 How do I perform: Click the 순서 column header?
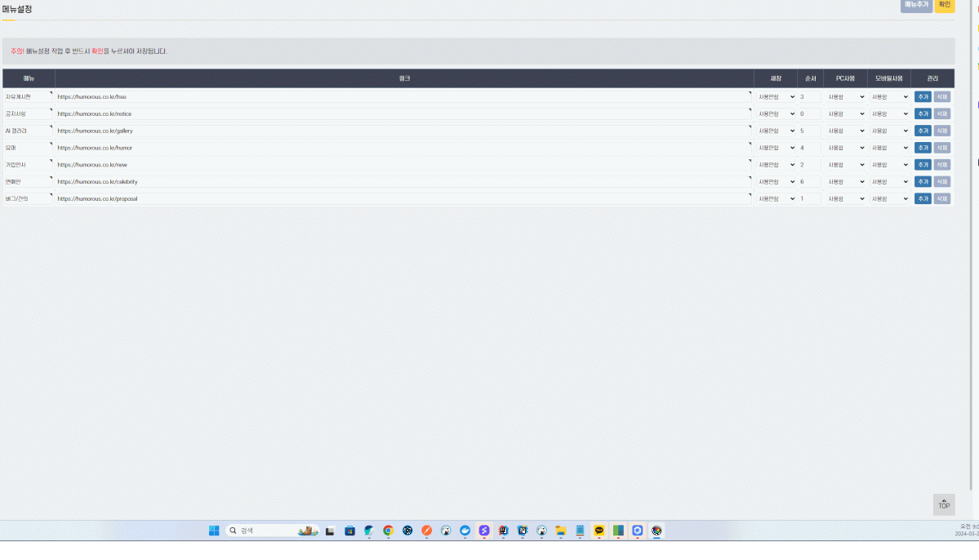coord(811,78)
